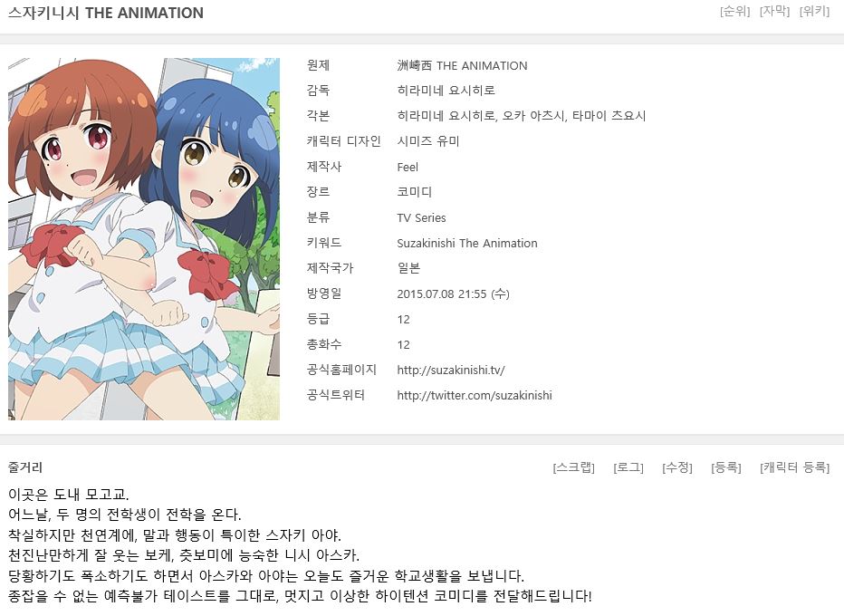Click the [스크랩] scrap link
The width and height of the screenshot is (844, 616).
574,467
